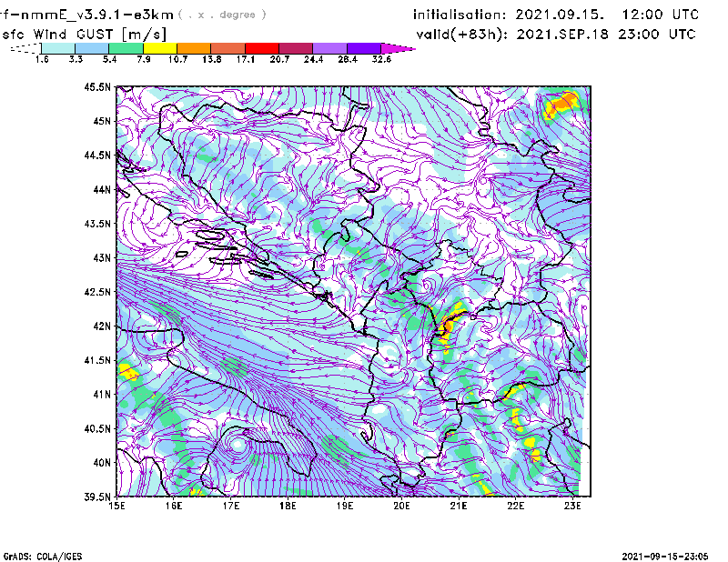Click the legend value 32.6
The image size is (728, 562).
(x=381, y=59)
